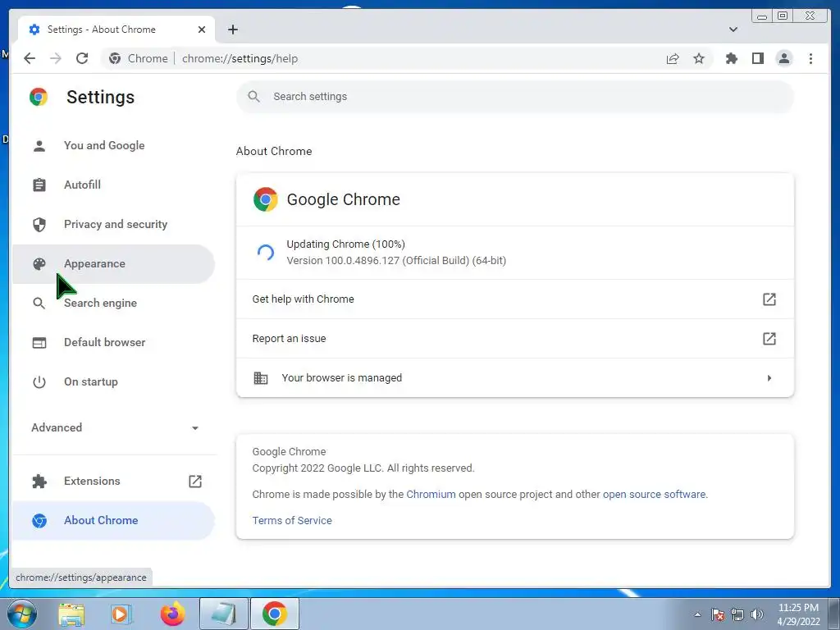Viewport: 840px width, 630px height.
Task: Click the Extensions external link icon
Action: (x=195, y=481)
